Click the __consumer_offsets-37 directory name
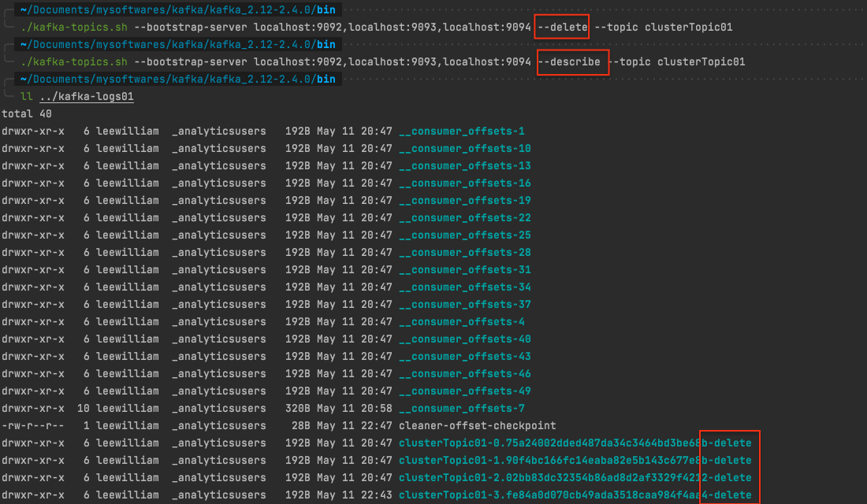The height and width of the screenshot is (504, 867). 464,304
